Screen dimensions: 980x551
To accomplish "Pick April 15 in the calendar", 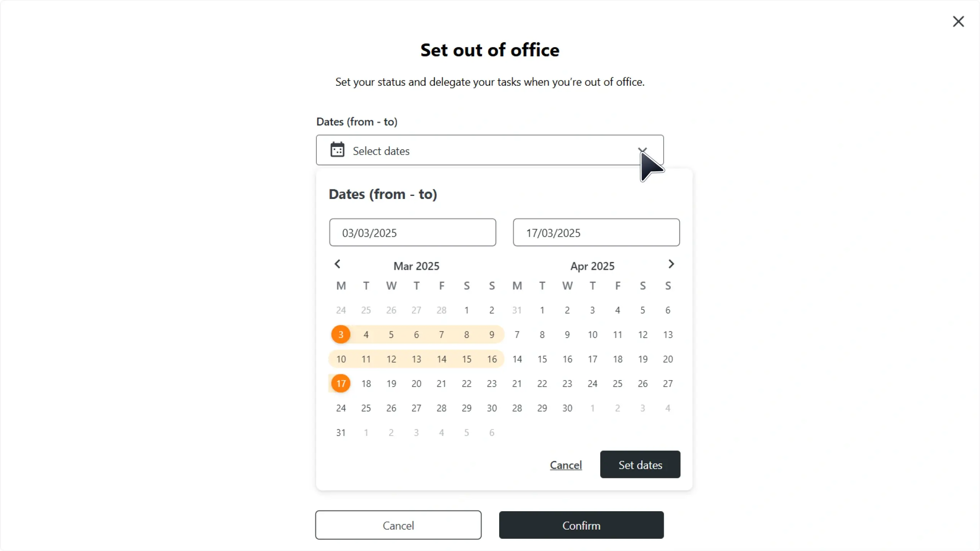I will [542, 359].
